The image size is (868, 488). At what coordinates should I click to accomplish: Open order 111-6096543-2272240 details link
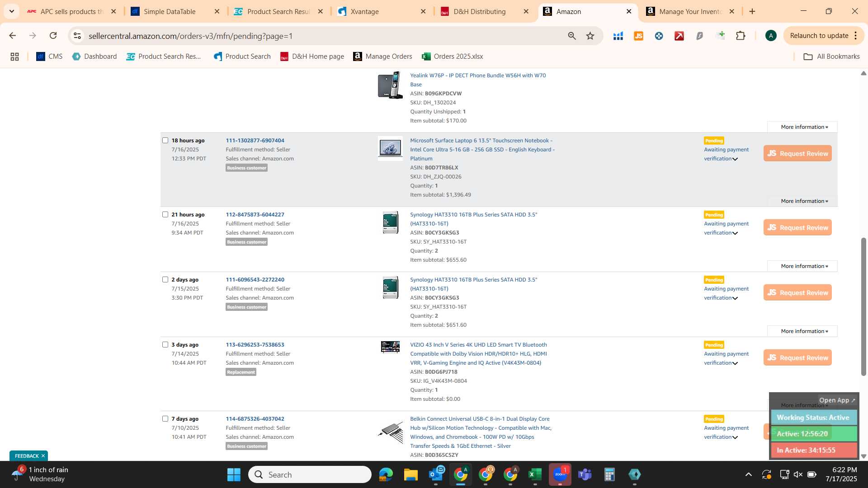click(x=255, y=280)
